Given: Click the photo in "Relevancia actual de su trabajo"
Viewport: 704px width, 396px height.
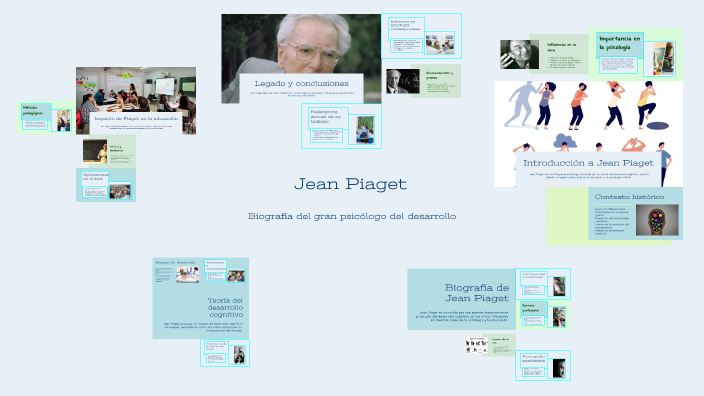Looking at the screenshot, I should pyautogui.click(x=365, y=130).
